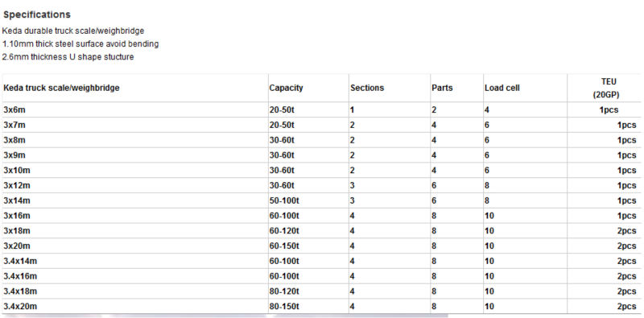Click the Load cell value 4 in the 3x6m row
The height and width of the screenshot is (318, 644).
pos(487,109)
